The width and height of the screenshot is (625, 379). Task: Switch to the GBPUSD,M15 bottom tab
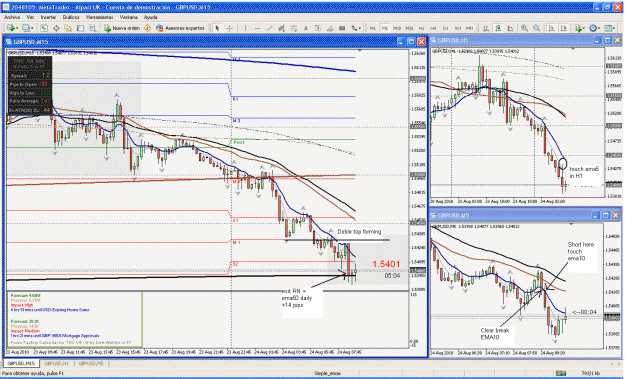pyautogui.click(x=21, y=363)
